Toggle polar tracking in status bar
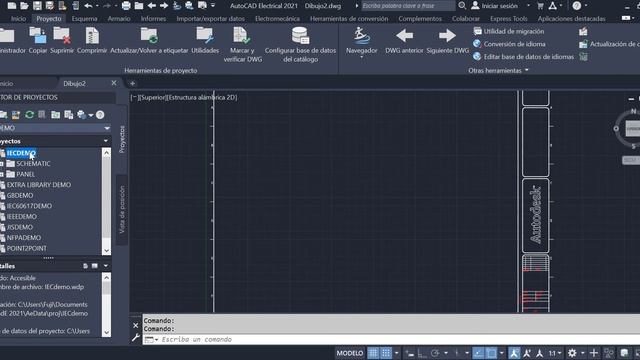 pyautogui.click(x=435, y=353)
